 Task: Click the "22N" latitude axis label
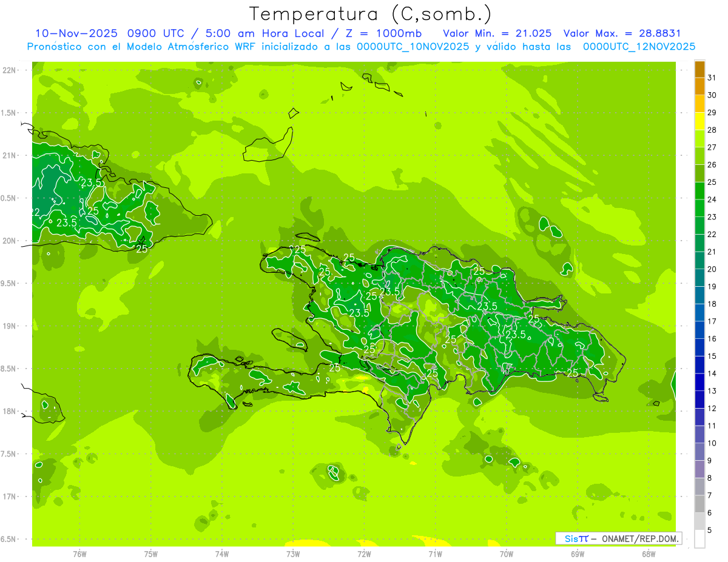click(x=9, y=70)
